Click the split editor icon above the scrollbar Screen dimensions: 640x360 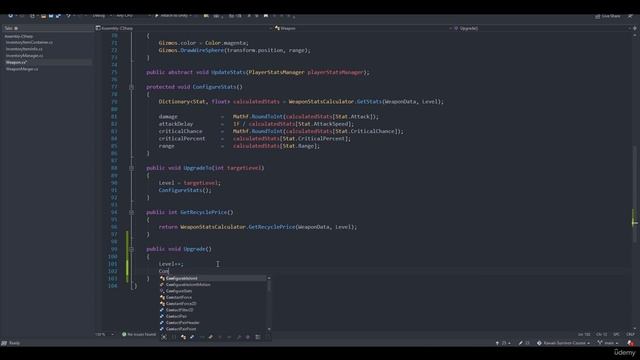[635, 28]
